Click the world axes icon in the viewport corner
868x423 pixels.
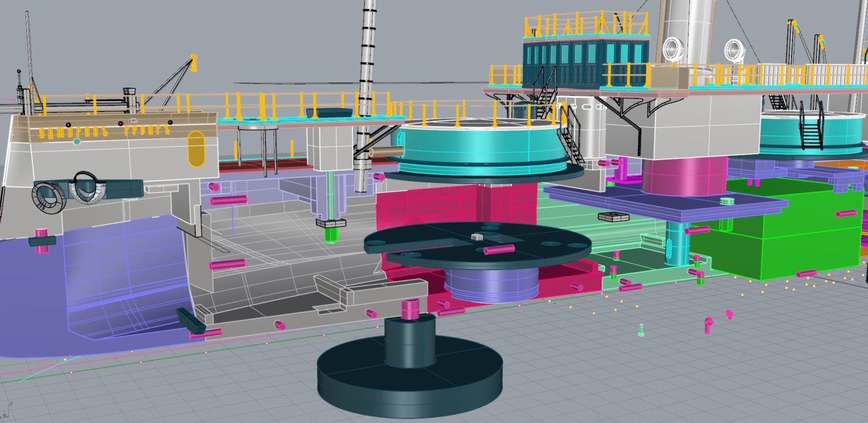tap(7, 410)
